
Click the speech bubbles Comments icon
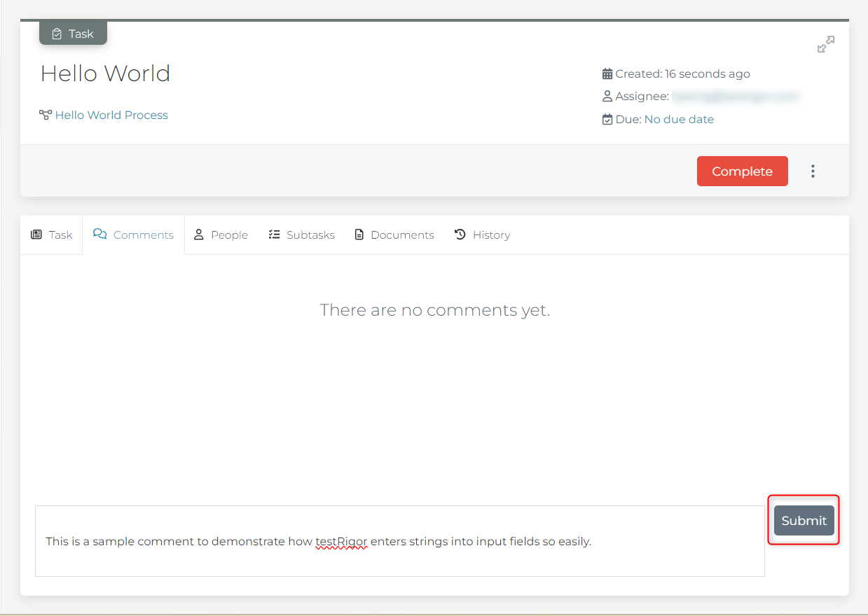(x=100, y=234)
